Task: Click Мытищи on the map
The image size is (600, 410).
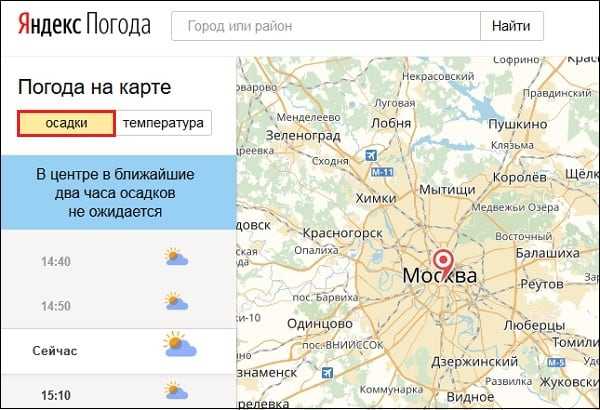Action: click(447, 189)
